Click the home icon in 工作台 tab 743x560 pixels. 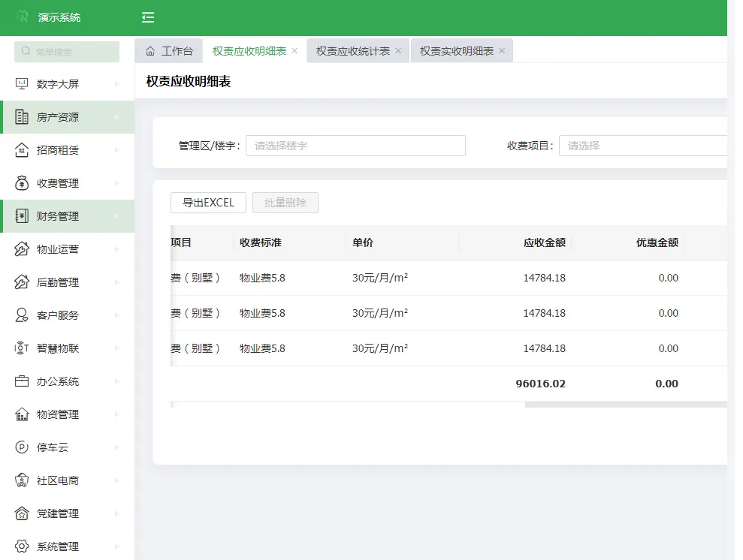click(150, 51)
